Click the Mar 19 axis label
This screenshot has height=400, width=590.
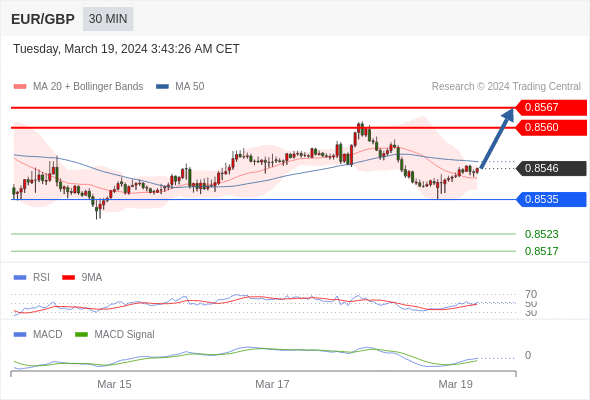456,384
